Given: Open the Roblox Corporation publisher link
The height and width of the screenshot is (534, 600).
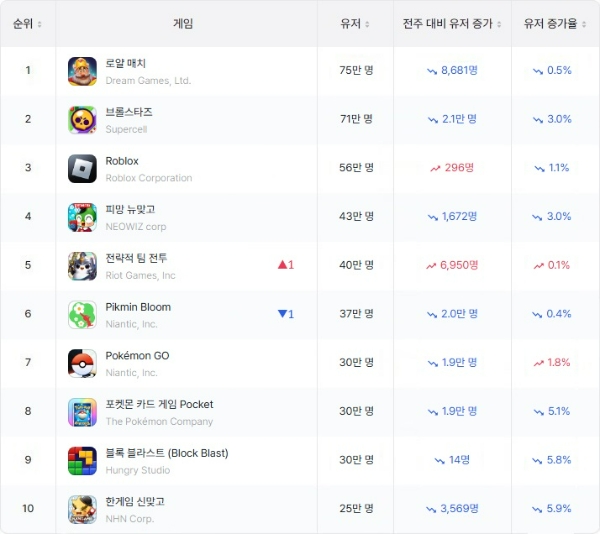Looking at the screenshot, I should 149,178.
